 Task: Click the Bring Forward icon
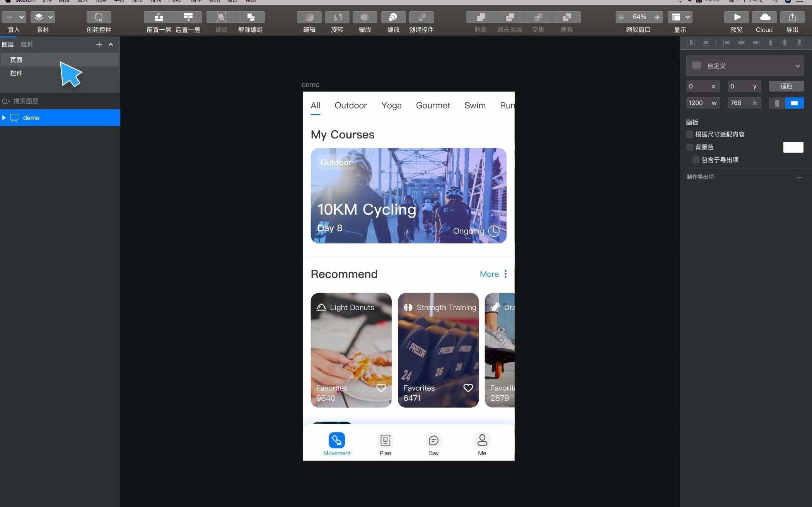coord(159,17)
